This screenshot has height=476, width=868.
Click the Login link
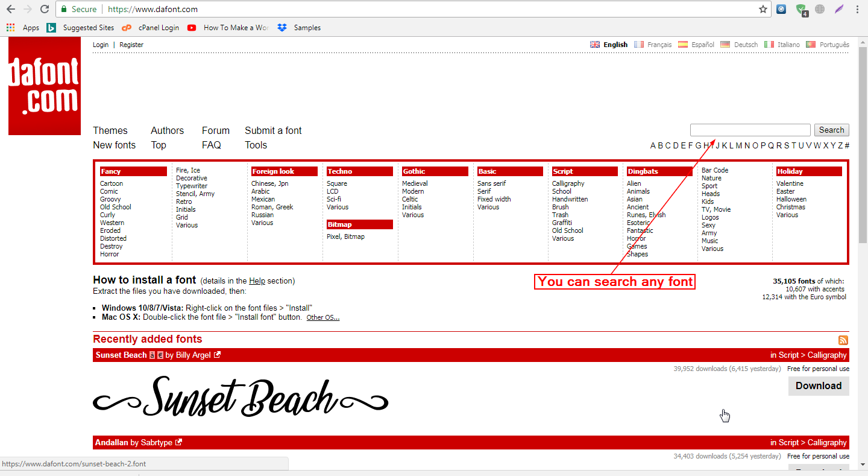(101, 45)
